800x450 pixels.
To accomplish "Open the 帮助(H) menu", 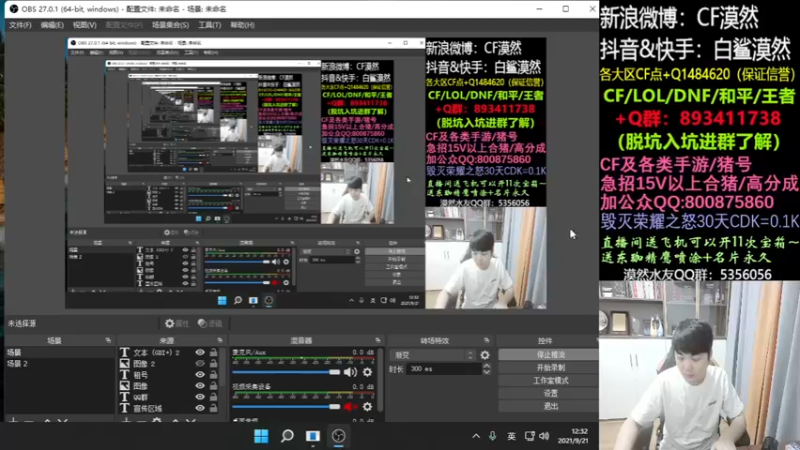I will [242, 25].
